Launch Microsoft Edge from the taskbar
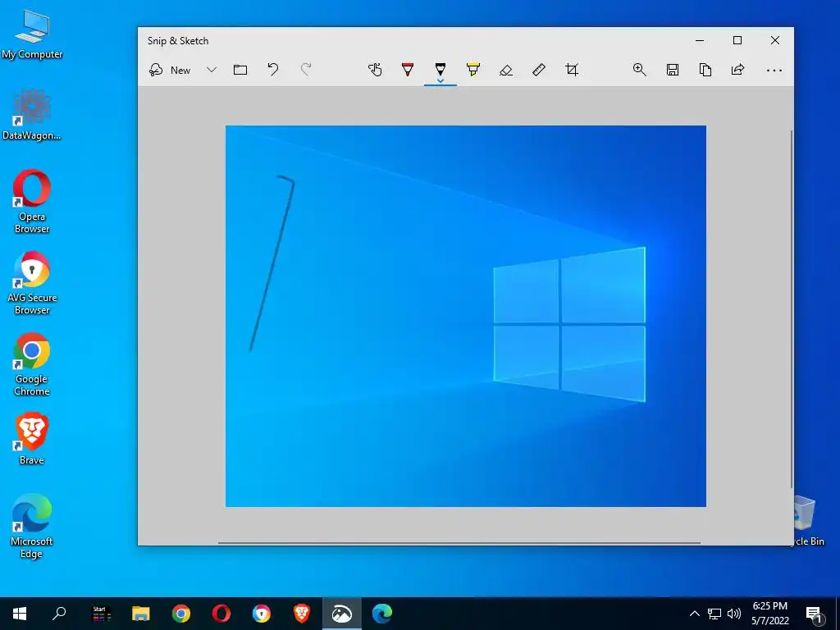This screenshot has height=630, width=840. click(382, 614)
